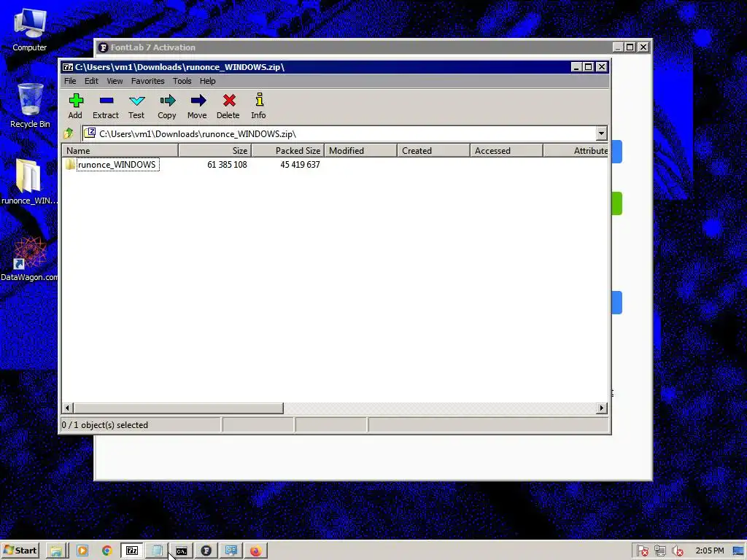Select the runonce_WINDOWS folder icon in list
Screen dimensions: 747x560
click(70, 164)
